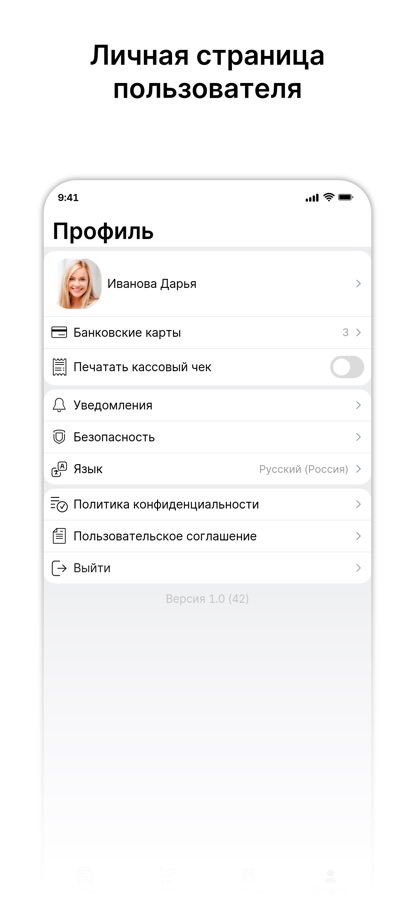Image resolution: width=415 pixels, height=900 pixels.
Task: Click the Версия 1.0 (42) label
Action: coord(207,599)
